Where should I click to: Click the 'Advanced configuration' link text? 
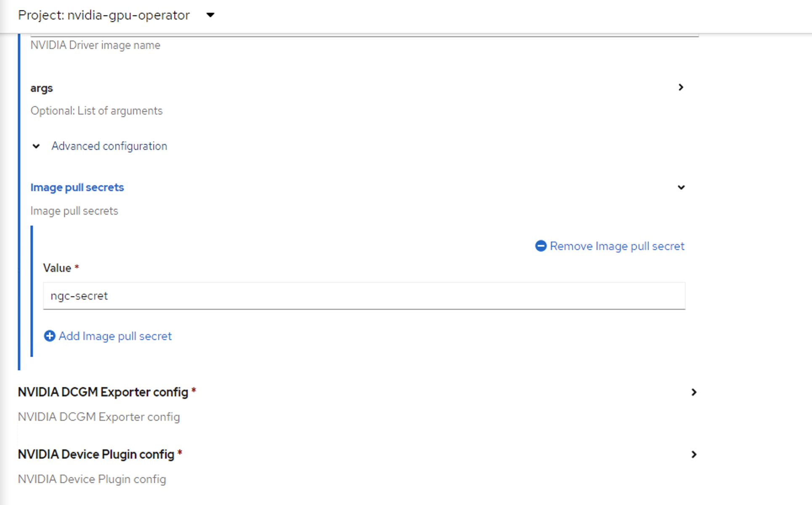click(109, 146)
